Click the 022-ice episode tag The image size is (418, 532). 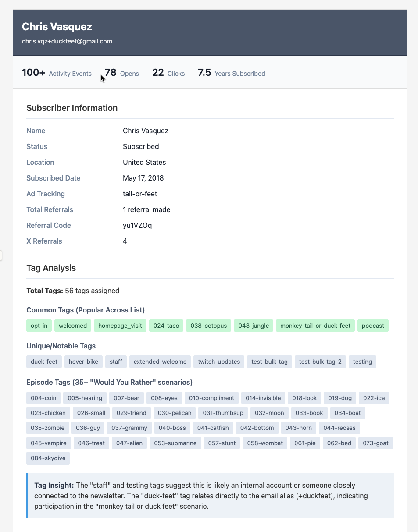tap(374, 398)
